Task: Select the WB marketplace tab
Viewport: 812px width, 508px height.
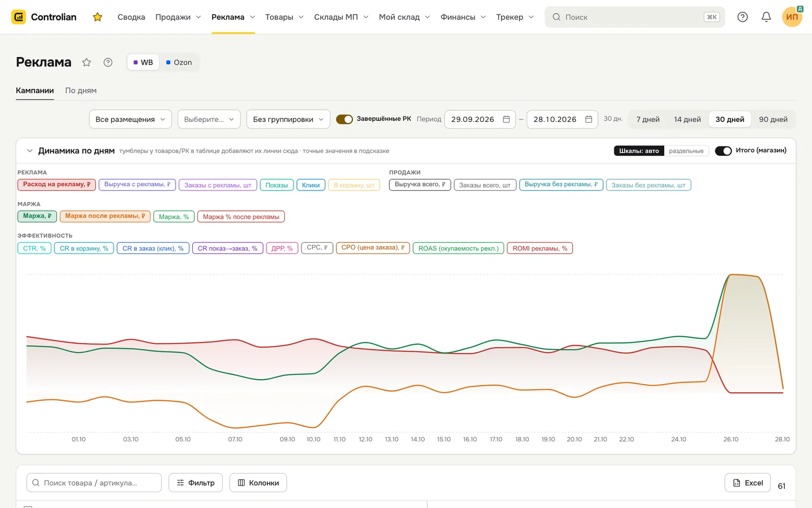Action: coord(143,62)
